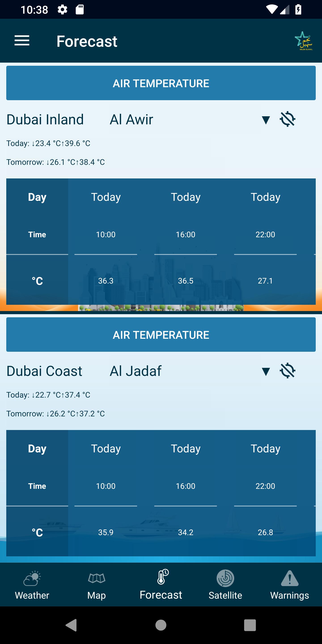
Task: Toggle location tracking for Dubai Coast
Action: pos(288,371)
